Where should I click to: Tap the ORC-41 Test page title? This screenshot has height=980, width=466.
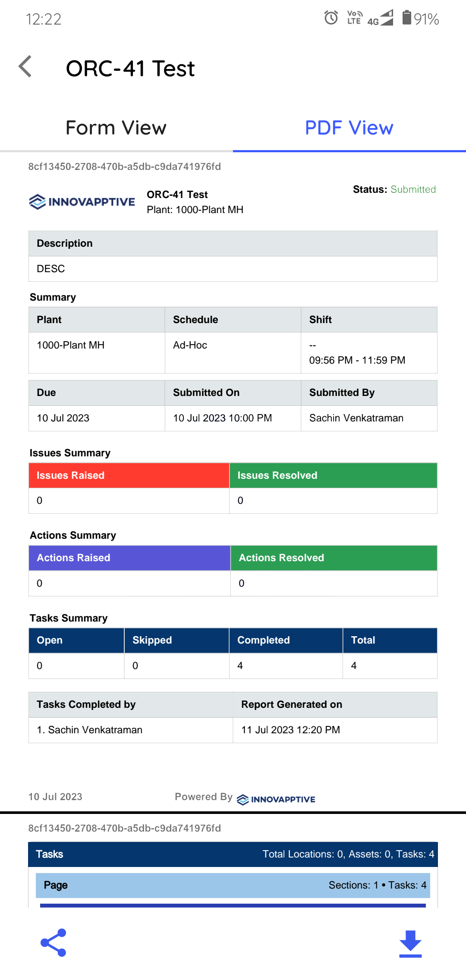pos(130,69)
